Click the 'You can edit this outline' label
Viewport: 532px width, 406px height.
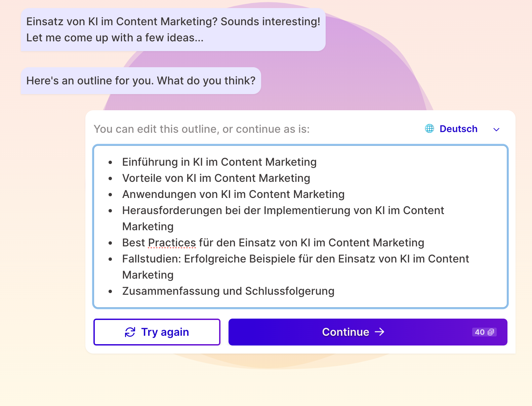[202, 129]
